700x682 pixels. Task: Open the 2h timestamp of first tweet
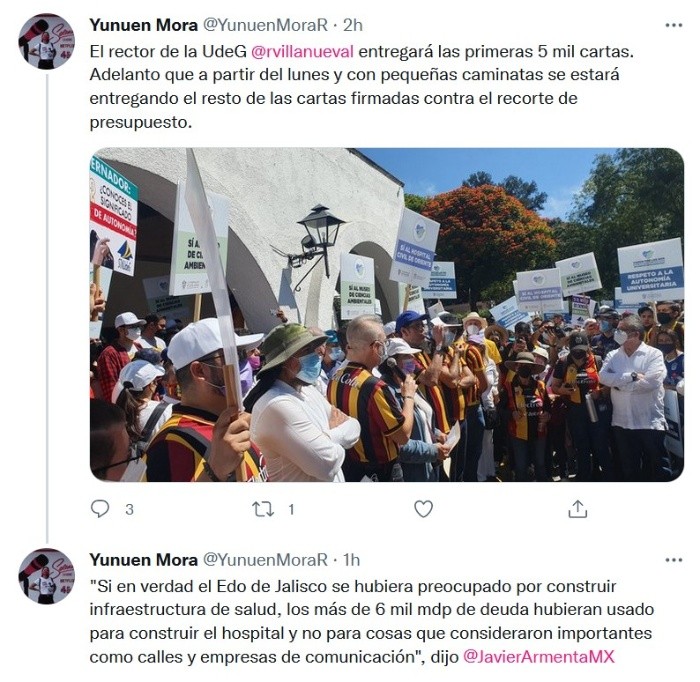(353, 25)
